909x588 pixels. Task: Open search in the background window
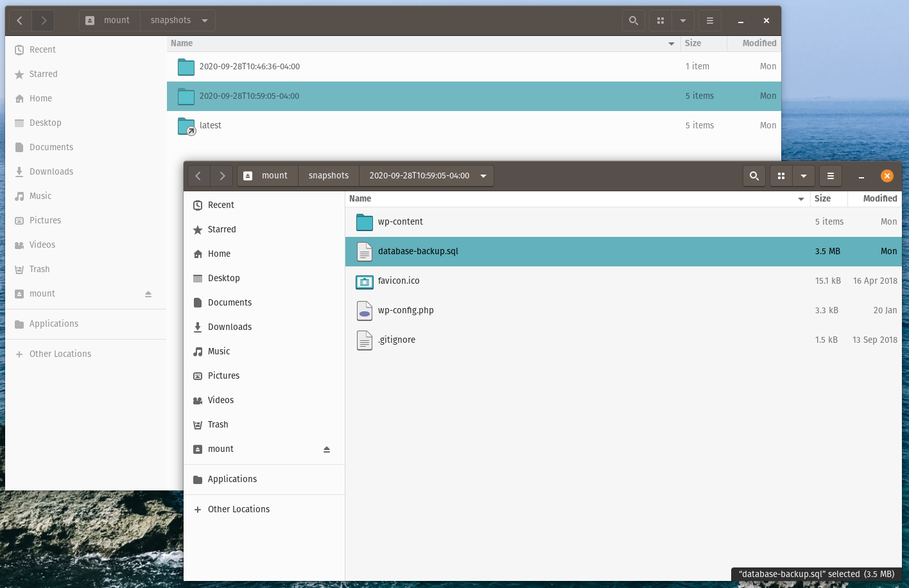coord(633,20)
